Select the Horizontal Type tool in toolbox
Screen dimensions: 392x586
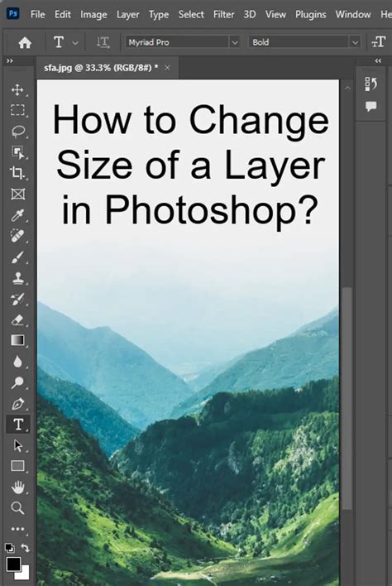pyautogui.click(x=18, y=425)
